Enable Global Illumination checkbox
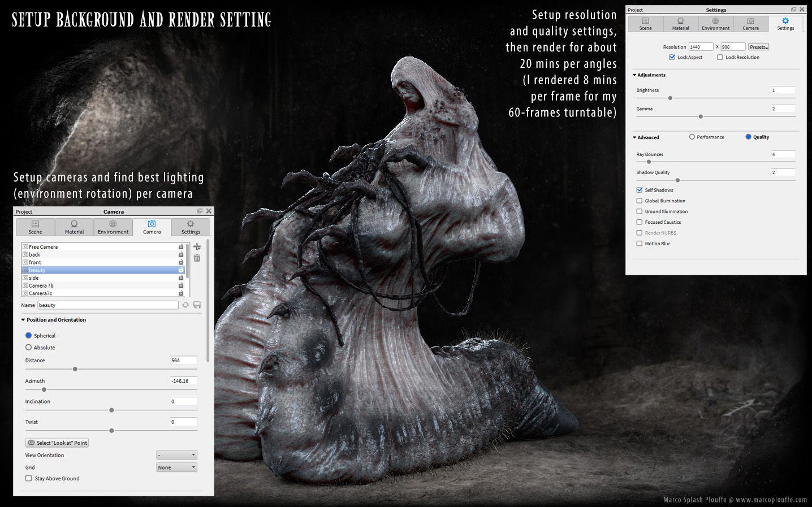This screenshot has width=812, height=507. pos(640,201)
